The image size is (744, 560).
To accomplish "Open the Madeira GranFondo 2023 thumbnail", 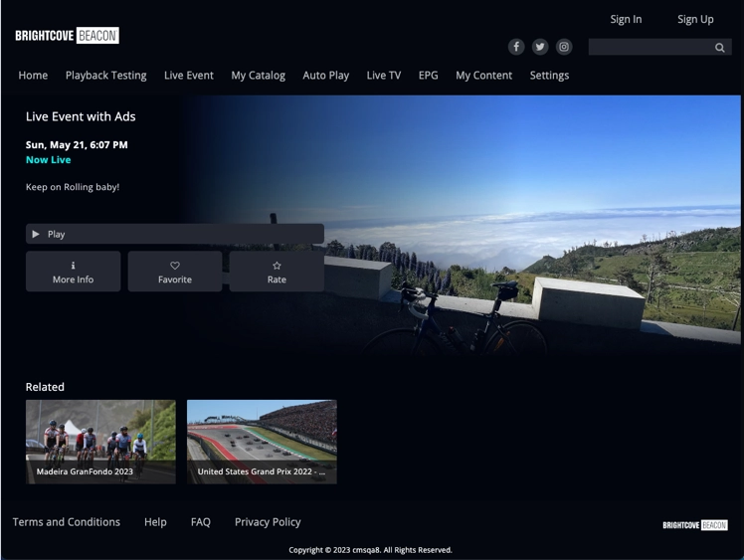I will tap(100, 442).
